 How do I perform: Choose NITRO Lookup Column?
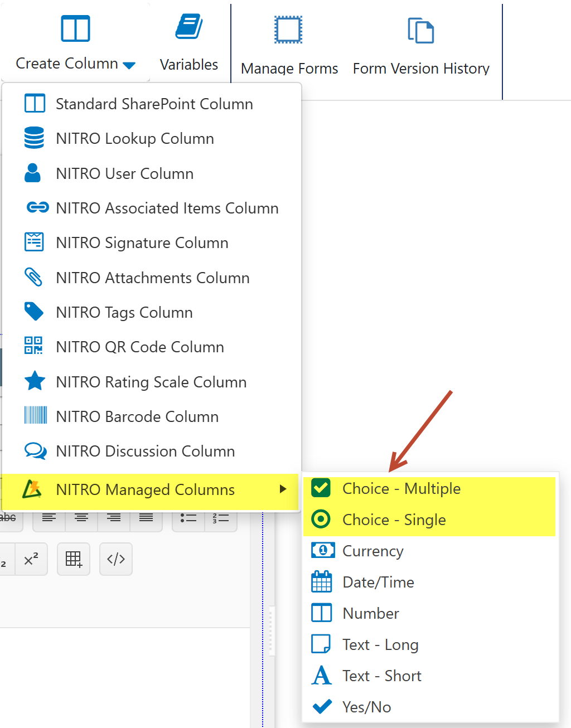152,138
